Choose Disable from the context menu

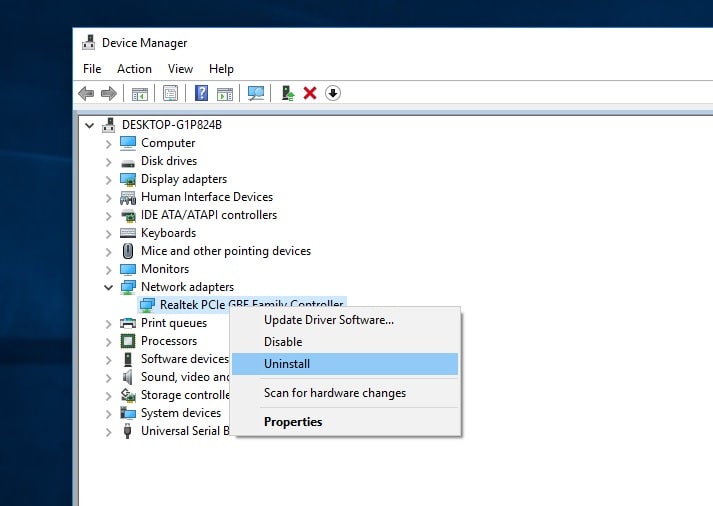click(x=345, y=342)
